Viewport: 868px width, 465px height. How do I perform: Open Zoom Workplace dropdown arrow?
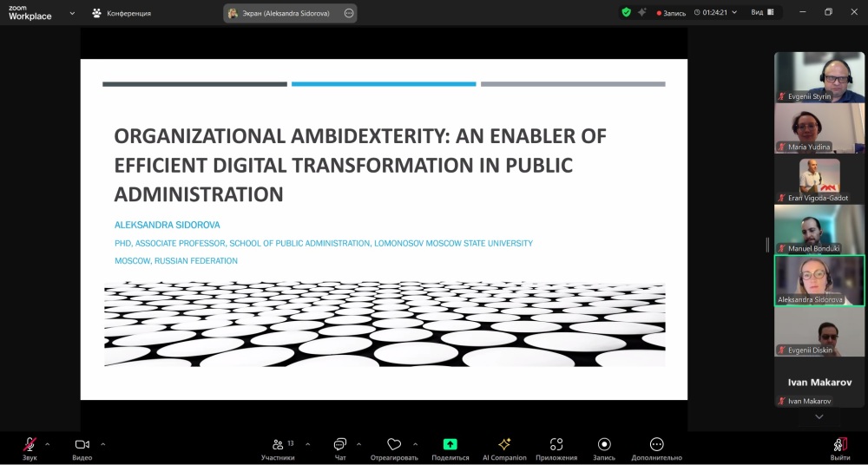(72, 13)
